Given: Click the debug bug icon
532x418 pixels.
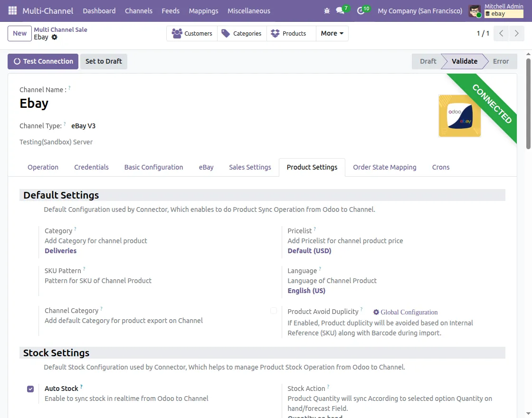Looking at the screenshot, I should [327, 11].
